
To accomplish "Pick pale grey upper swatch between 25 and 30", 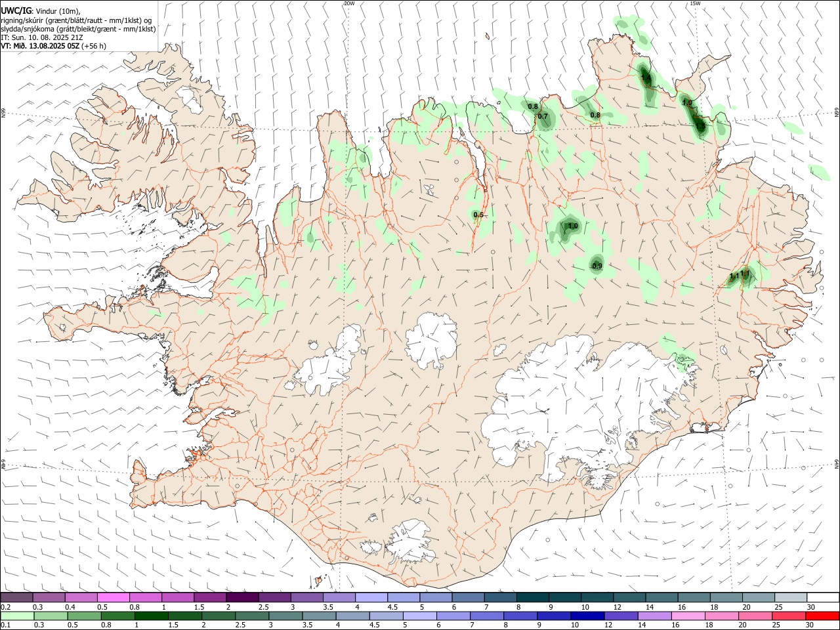I will click(790, 597).
